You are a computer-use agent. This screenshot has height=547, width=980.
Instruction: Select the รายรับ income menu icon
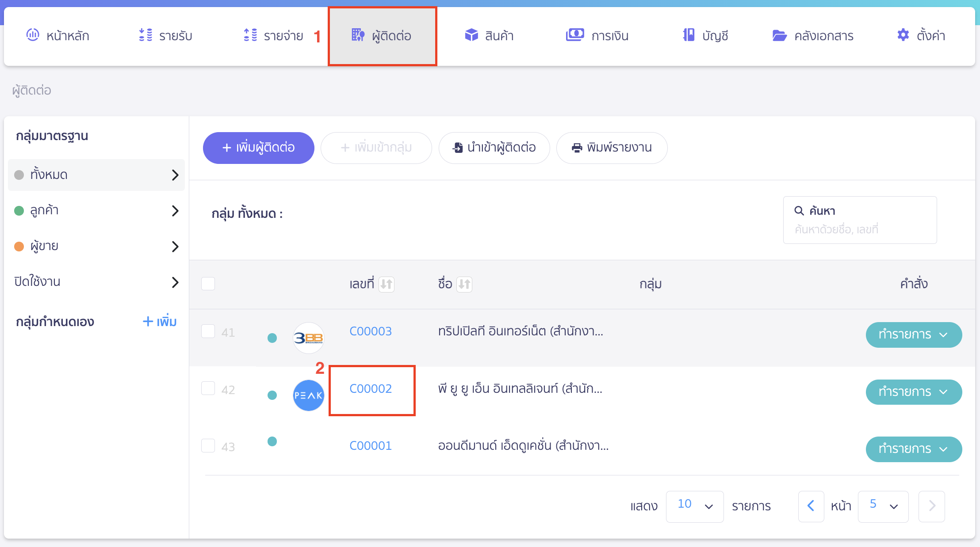[145, 35]
